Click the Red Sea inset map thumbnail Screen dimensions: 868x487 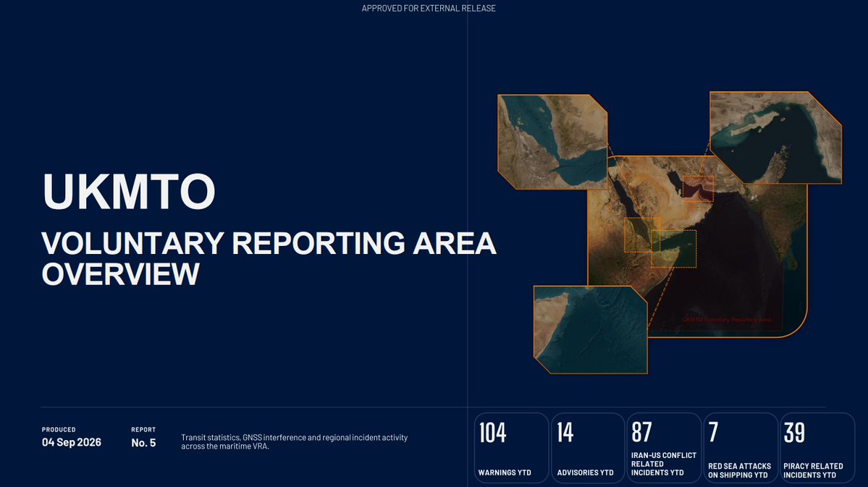click(552, 142)
